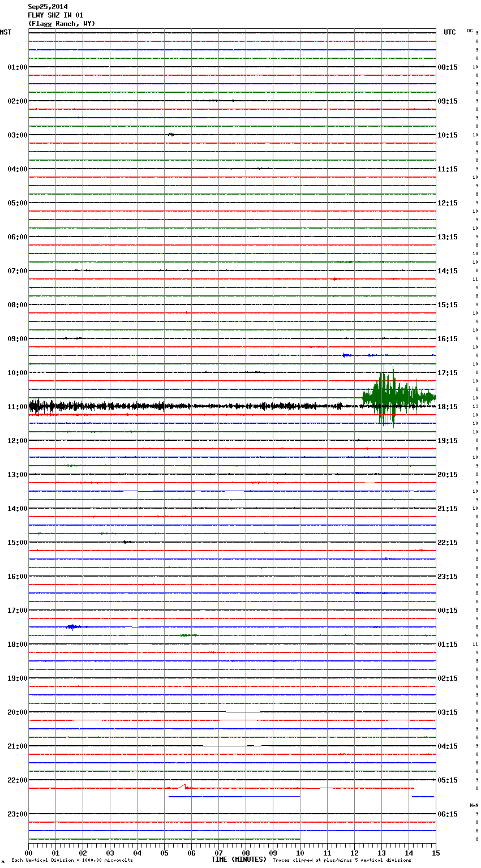The width and height of the screenshot is (481, 868).
Task: Click the 04:00 MST time label
Action: [18, 169]
